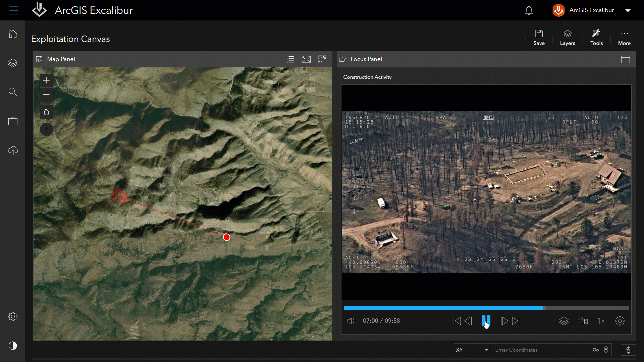Screen dimensions: 644x362
Task: Click the Upload icon in sidebar
Action: [12, 150]
